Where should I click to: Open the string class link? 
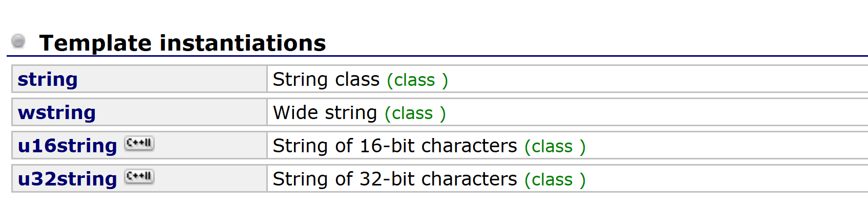(48, 79)
